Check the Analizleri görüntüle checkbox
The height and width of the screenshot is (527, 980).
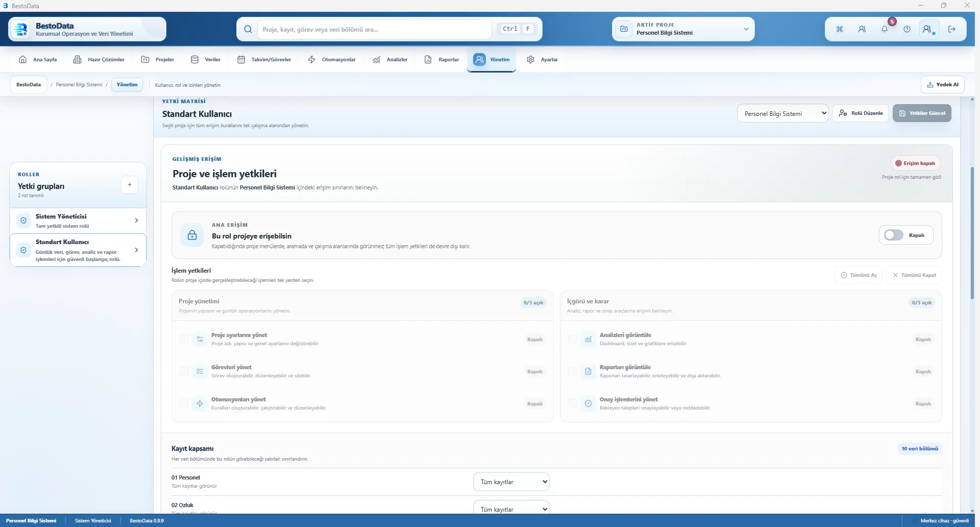pos(573,339)
